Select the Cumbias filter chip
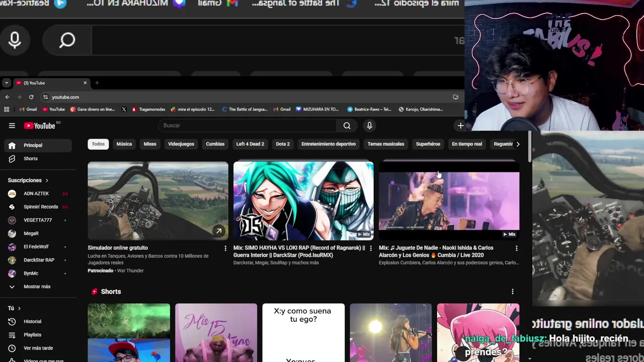This screenshot has width=644, height=362. point(215,144)
